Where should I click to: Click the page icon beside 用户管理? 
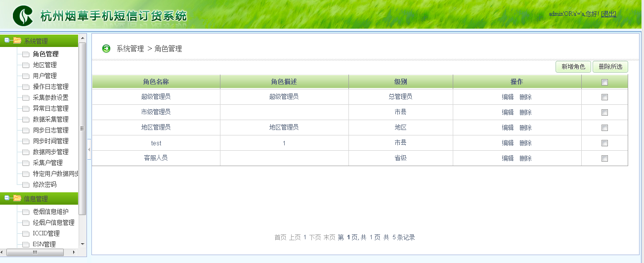coord(26,76)
